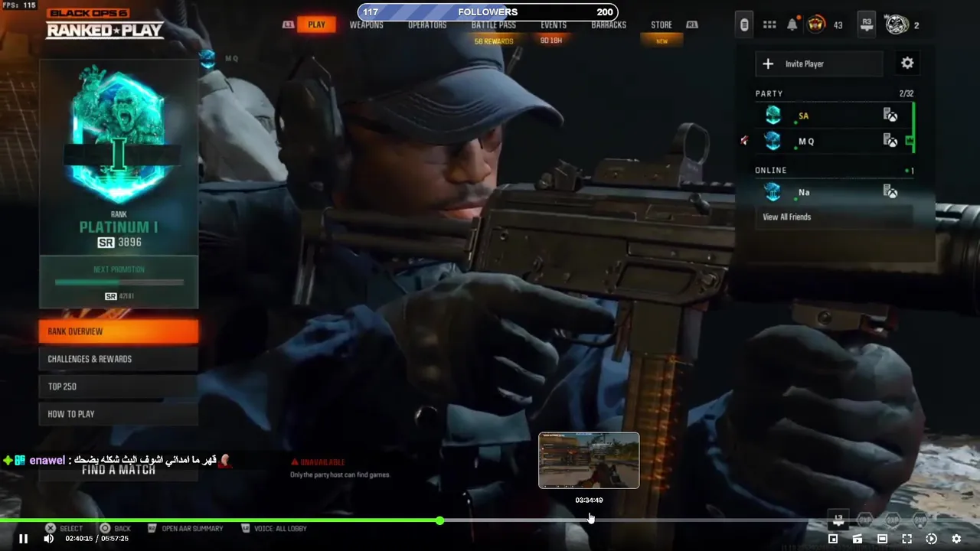Mute the video volume speaker icon
Screen dimensions: 980x551
(48, 539)
